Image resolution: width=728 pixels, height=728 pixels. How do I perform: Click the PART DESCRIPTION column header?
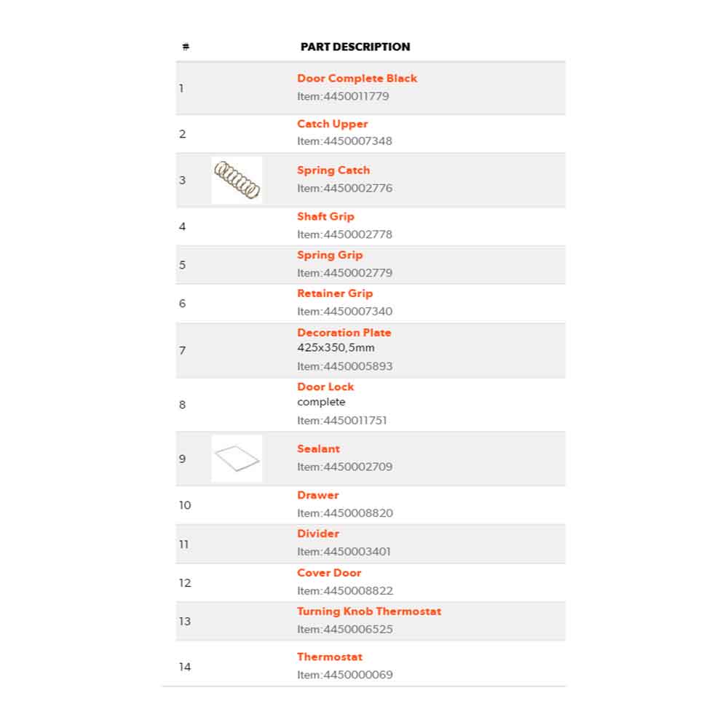(355, 47)
